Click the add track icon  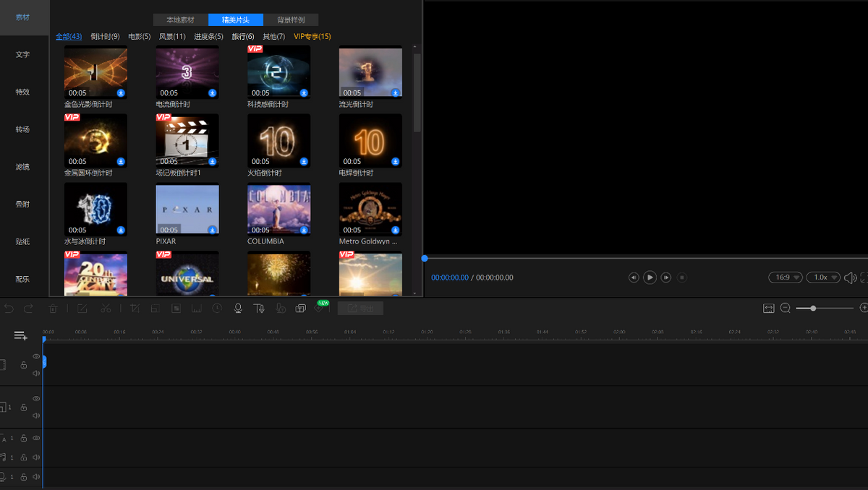(x=20, y=335)
